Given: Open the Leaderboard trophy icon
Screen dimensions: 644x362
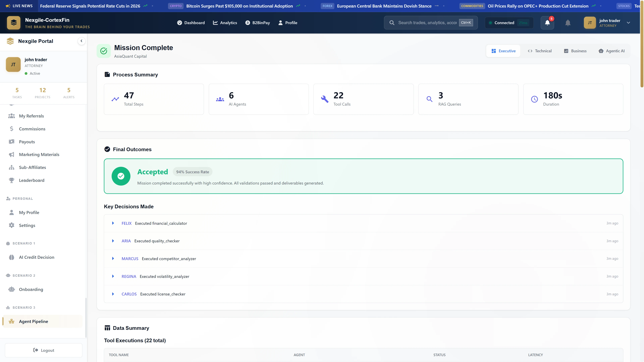Looking at the screenshot, I should point(12,180).
